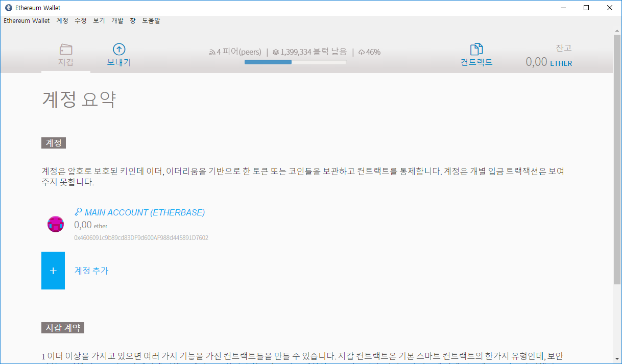Click the 계정 section label
Viewport: 622px width, 364px height.
pos(54,143)
